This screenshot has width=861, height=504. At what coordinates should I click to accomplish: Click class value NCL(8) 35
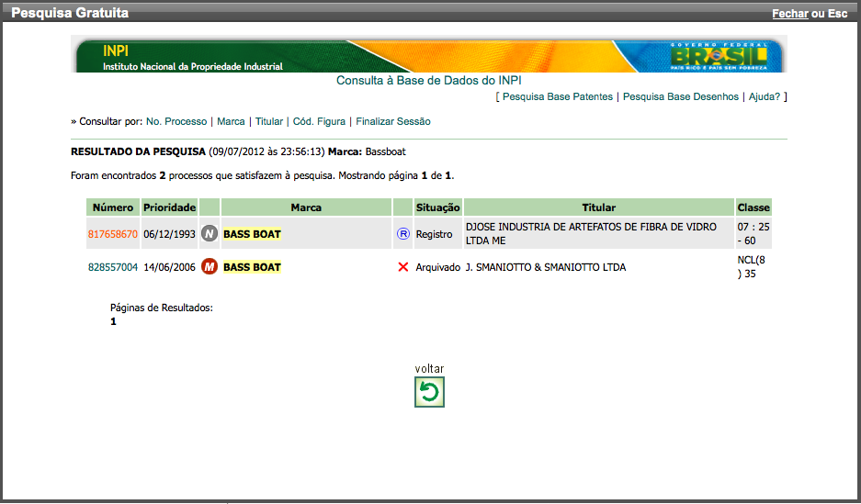[751, 266]
